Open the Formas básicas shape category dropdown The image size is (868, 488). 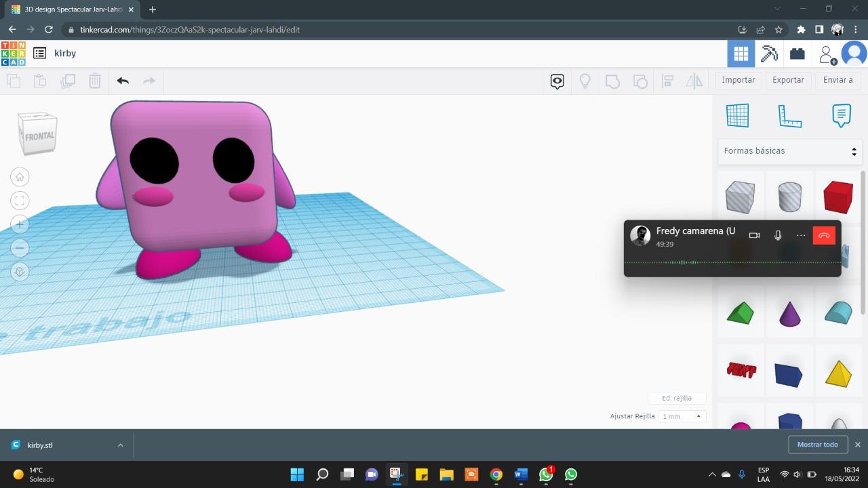tap(790, 151)
